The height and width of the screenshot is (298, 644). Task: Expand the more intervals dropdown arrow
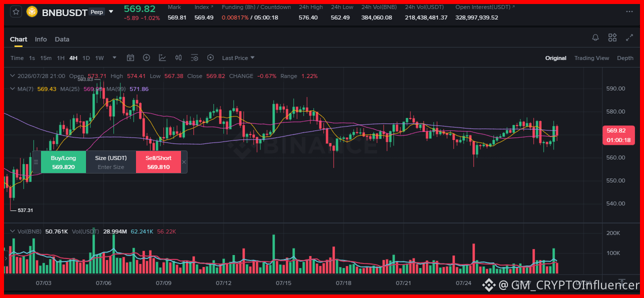[x=114, y=57]
